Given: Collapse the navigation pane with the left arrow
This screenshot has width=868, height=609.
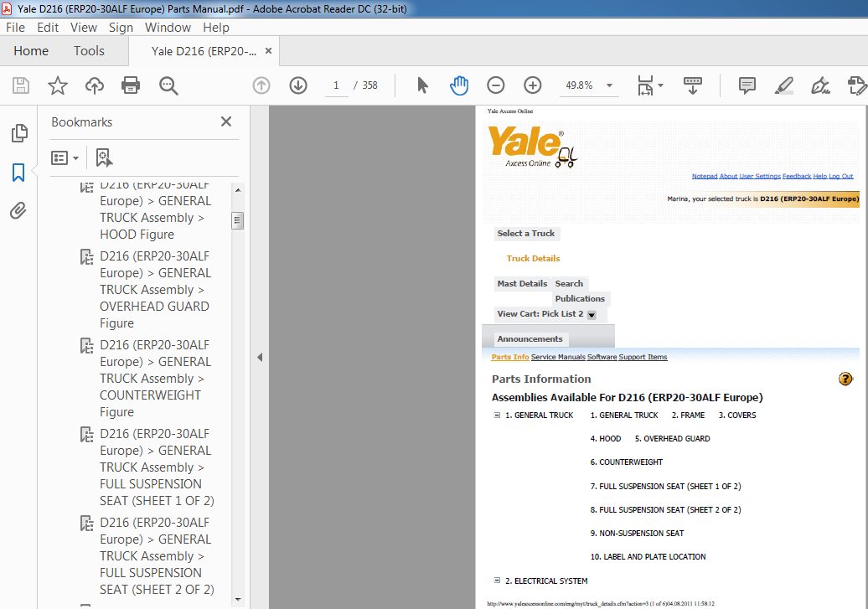Looking at the screenshot, I should tap(260, 357).
